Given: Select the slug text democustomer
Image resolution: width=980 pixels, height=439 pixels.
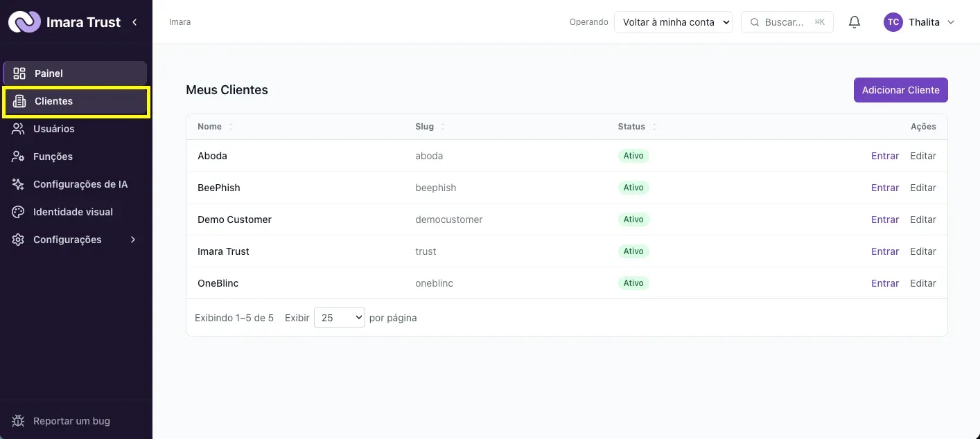Looking at the screenshot, I should [449, 219].
